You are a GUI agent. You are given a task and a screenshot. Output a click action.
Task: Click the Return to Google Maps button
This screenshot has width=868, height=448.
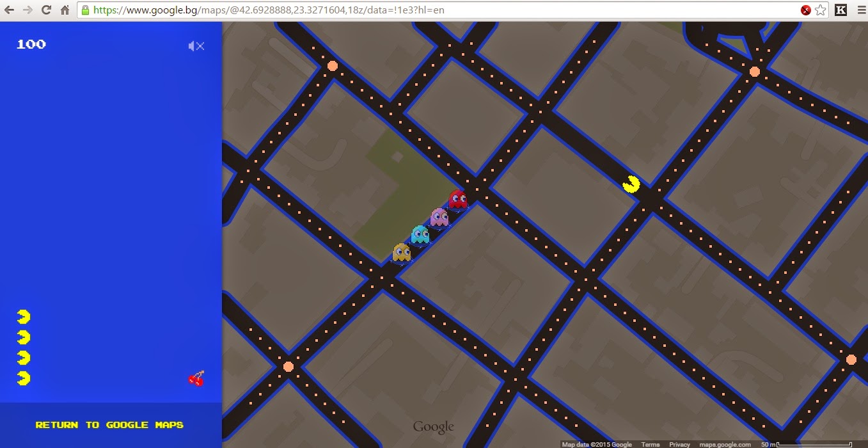[x=109, y=424]
